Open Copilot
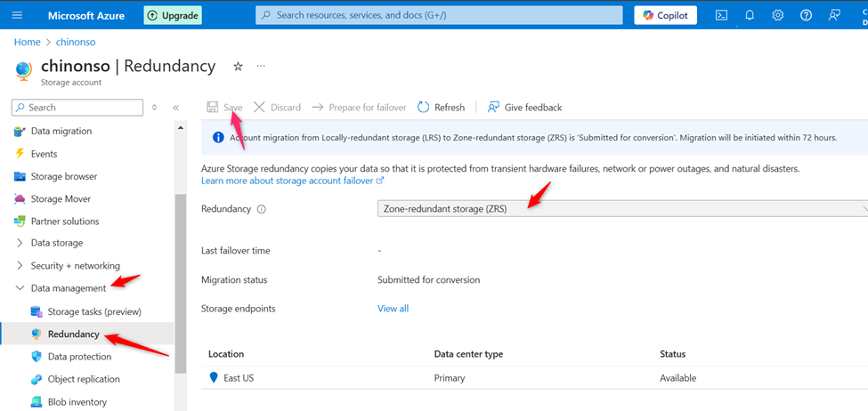 point(665,15)
